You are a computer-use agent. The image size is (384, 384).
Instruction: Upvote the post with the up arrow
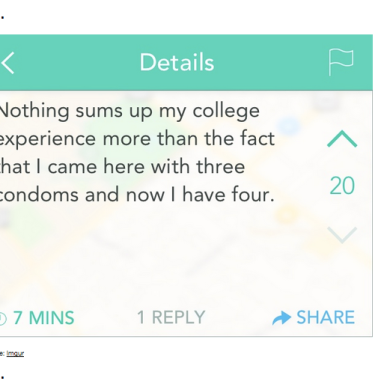[x=342, y=139]
